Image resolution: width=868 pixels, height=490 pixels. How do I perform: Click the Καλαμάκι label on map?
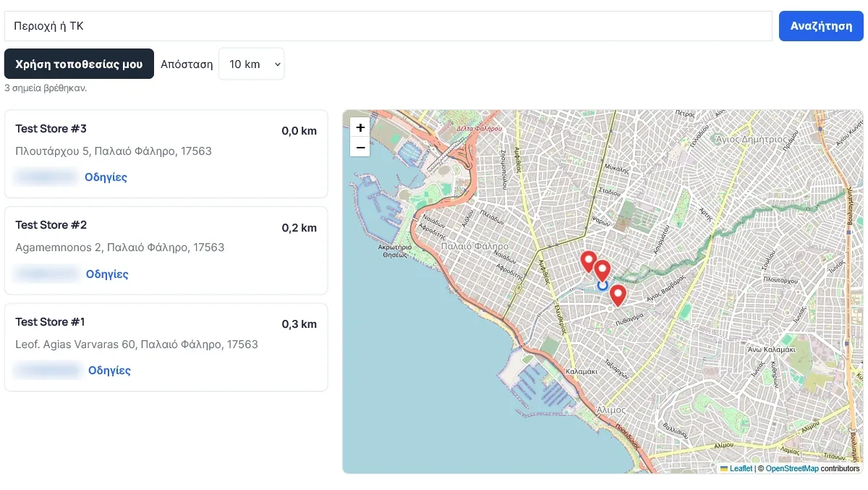(x=581, y=371)
